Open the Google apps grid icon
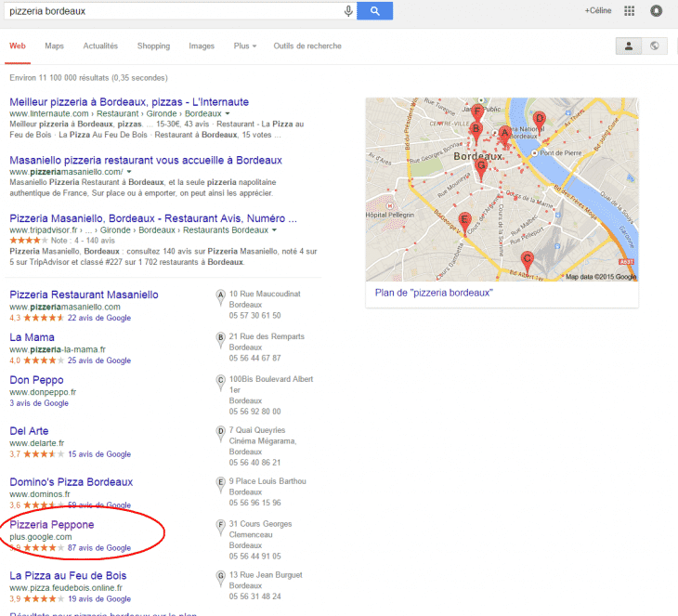Image resolution: width=678 pixels, height=616 pixels. pos(630,11)
